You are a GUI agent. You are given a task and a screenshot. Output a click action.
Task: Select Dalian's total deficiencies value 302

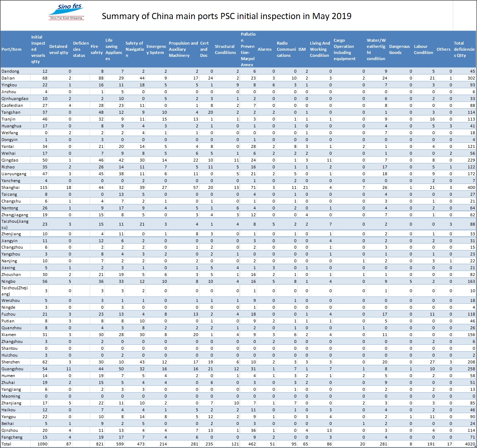(x=471, y=78)
